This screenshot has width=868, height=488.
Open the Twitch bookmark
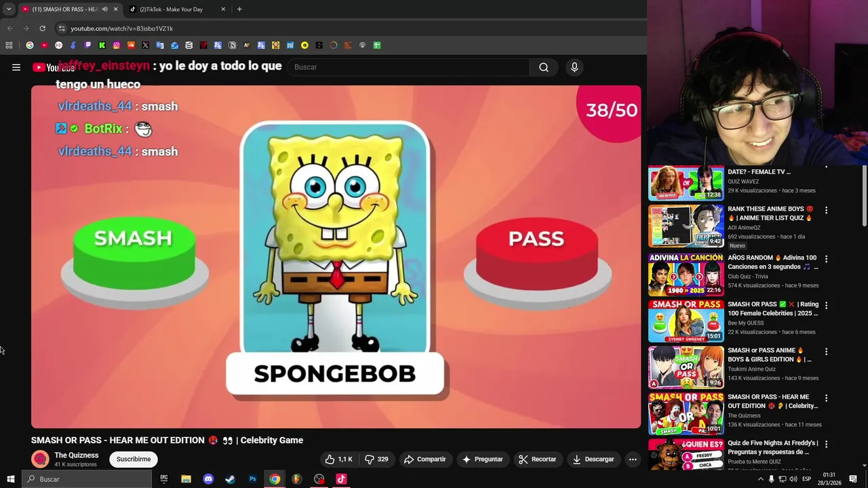click(87, 45)
